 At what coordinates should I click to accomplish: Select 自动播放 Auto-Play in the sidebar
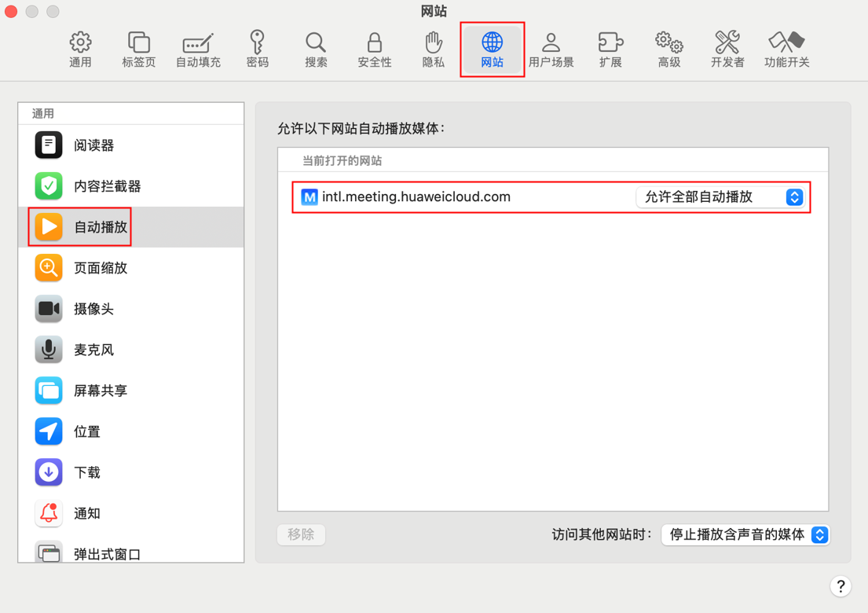click(x=131, y=227)
